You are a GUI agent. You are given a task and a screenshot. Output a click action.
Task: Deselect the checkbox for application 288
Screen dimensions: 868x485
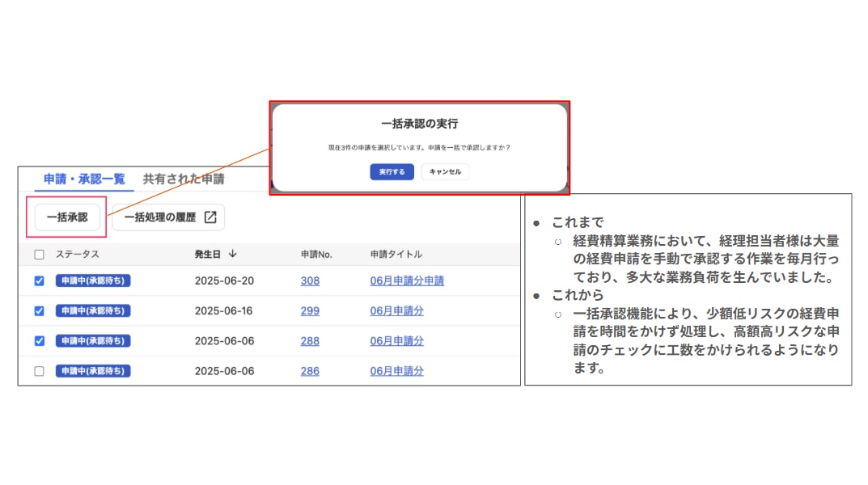(40, 341)
